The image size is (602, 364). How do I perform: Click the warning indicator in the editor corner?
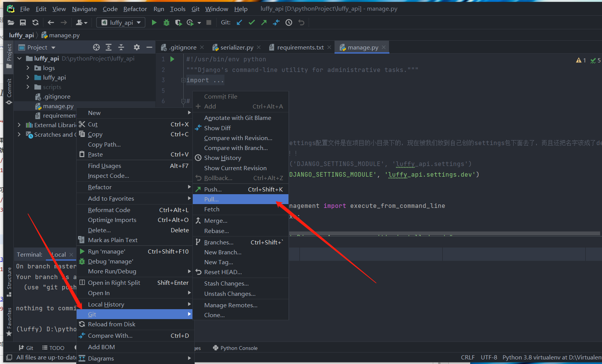581,60
